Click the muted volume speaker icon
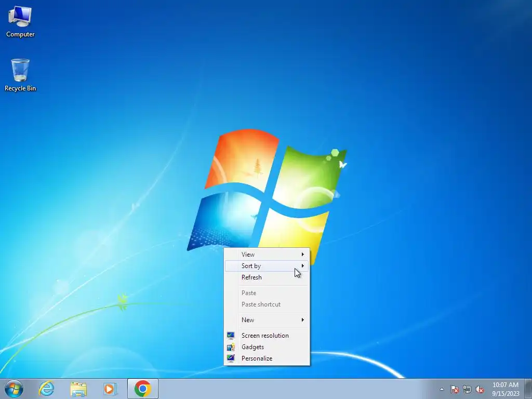Image resolution: width=532 pixels, height=399 pixels. pos(480,389)
